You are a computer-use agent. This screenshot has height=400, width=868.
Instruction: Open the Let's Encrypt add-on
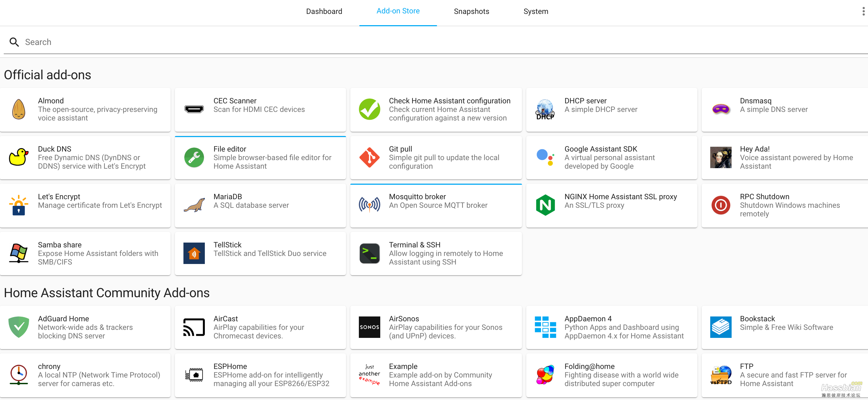85,205
